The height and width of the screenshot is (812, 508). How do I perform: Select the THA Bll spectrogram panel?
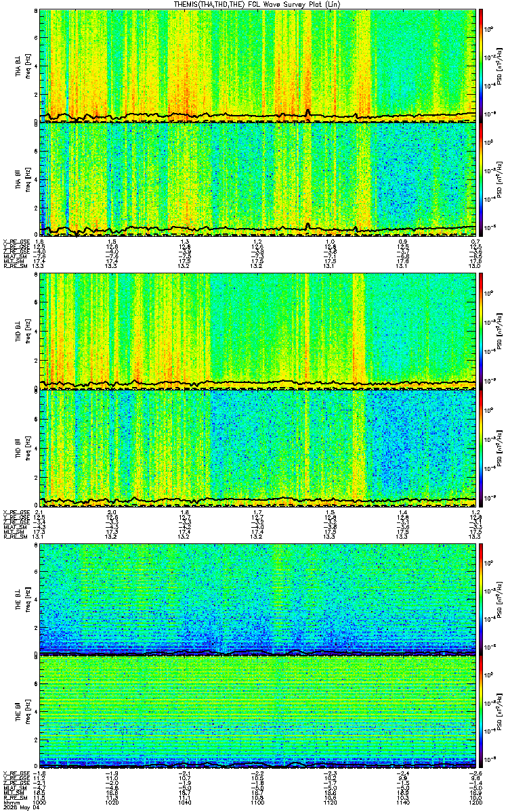[x=257, y=180]
